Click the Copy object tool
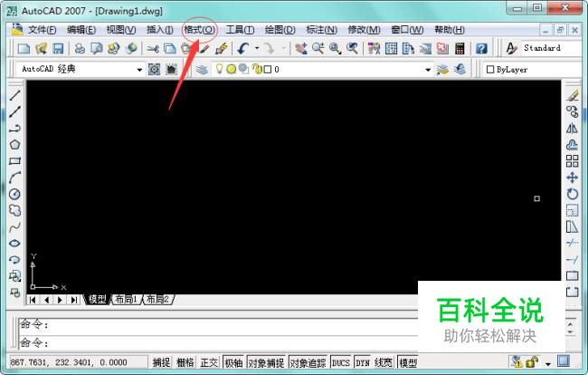 573,111
